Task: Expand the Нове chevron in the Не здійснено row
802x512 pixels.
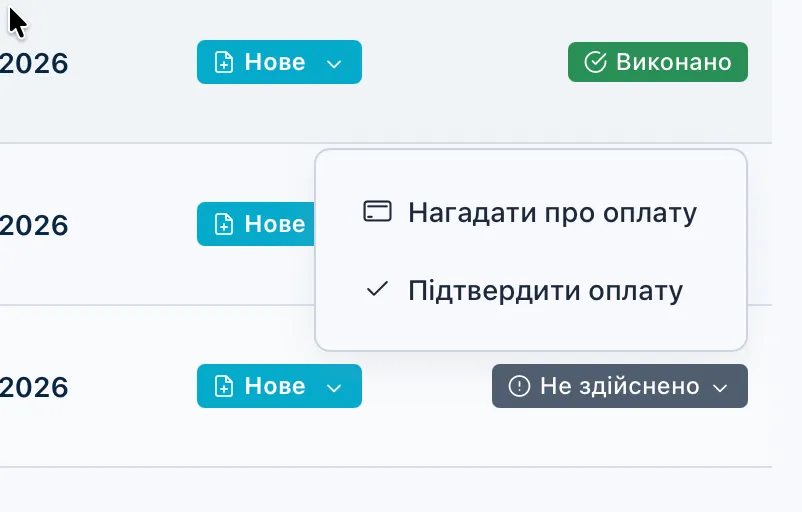Action: 335,388
